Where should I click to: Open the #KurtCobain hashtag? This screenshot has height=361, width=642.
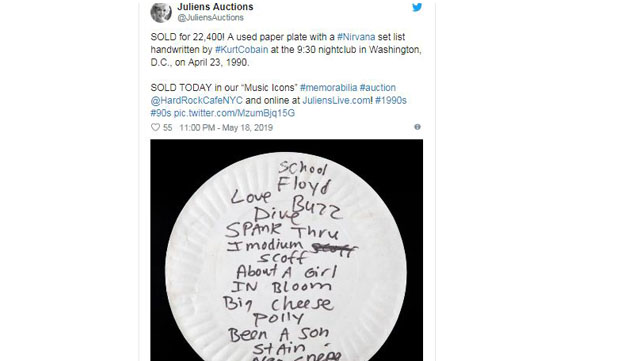242,50
